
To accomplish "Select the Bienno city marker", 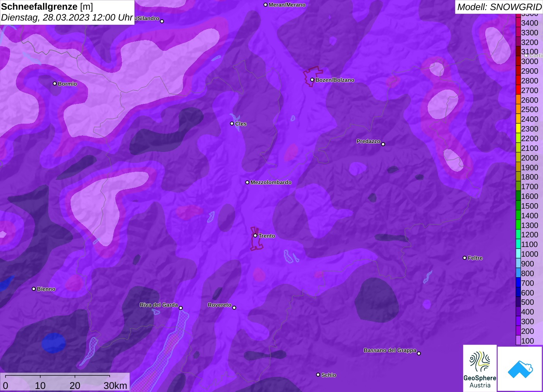I will click(34, 289).
